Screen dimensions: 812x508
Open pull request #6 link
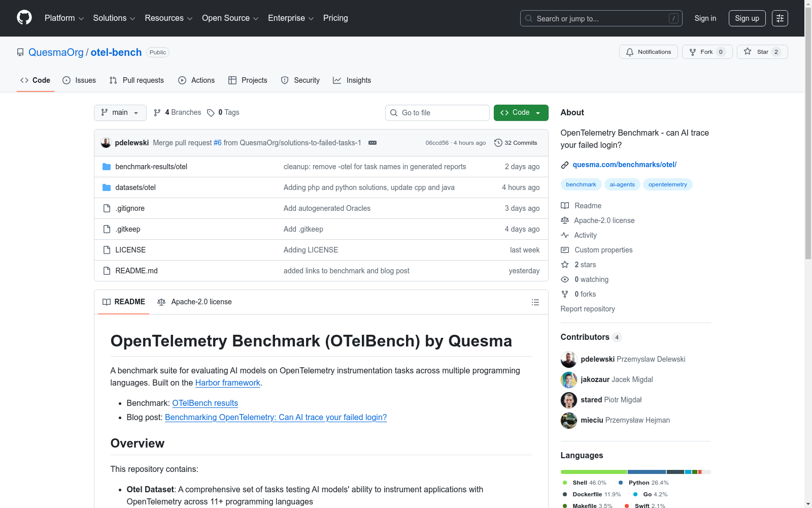point(218,143)
